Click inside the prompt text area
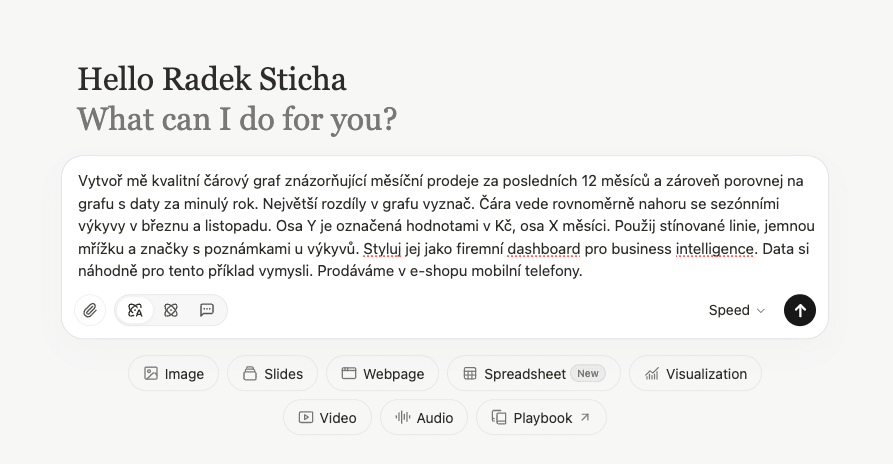The image size is (893, 464). tap(446, 226)
